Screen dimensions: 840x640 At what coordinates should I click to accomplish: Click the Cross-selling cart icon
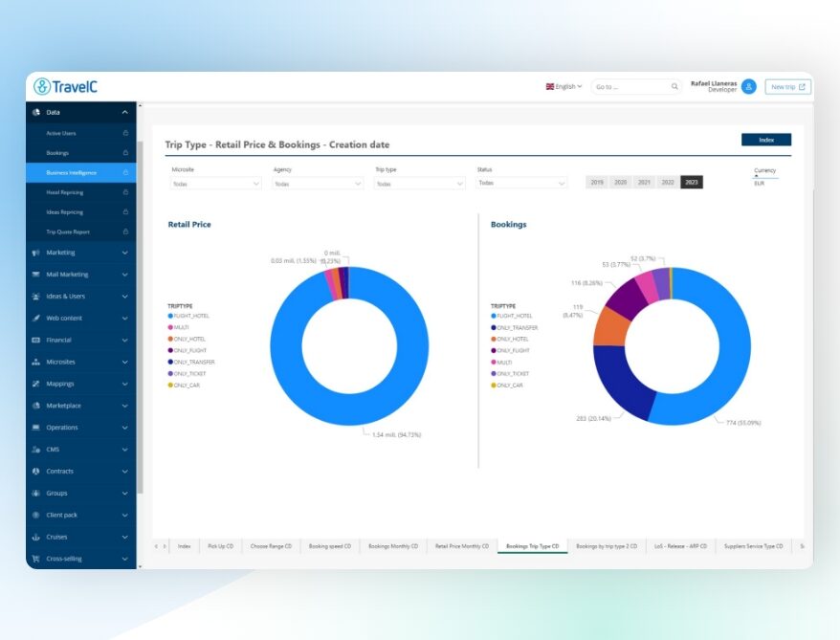(36, 559)
